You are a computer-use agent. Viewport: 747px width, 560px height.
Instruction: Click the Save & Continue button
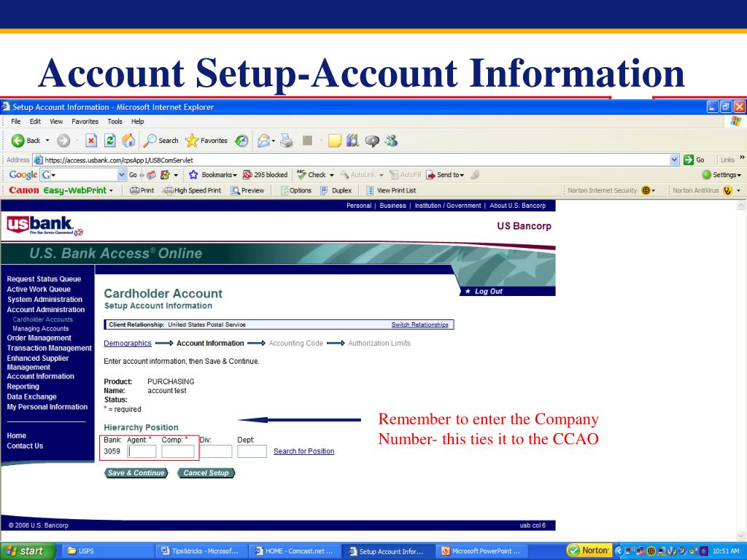(x=136, y=472)
